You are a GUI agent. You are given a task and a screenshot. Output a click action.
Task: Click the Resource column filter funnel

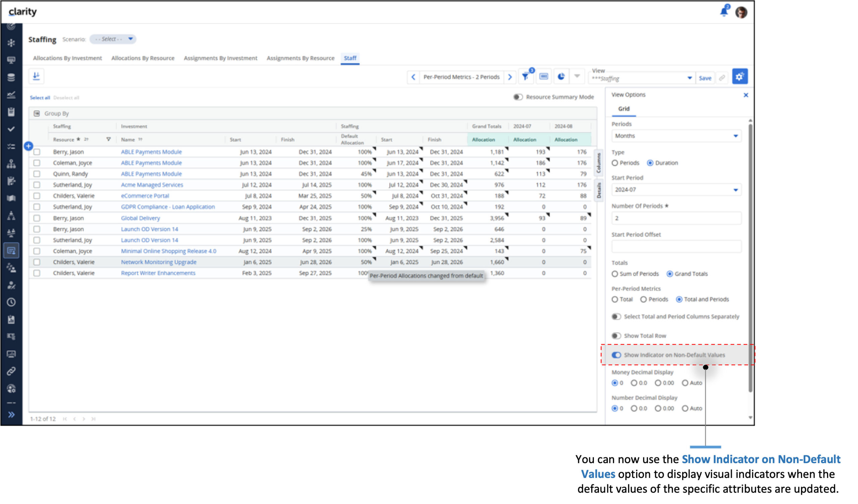point(108,139)
